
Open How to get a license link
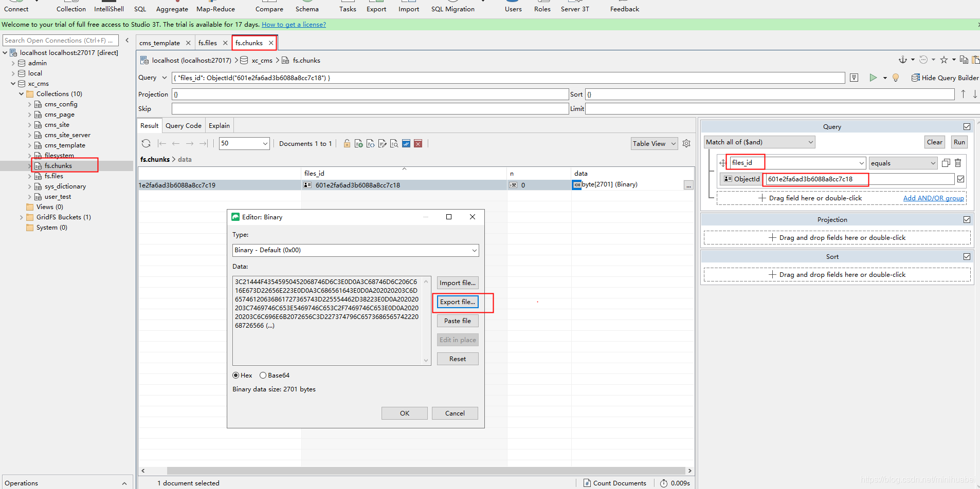[x=294, y=24]
